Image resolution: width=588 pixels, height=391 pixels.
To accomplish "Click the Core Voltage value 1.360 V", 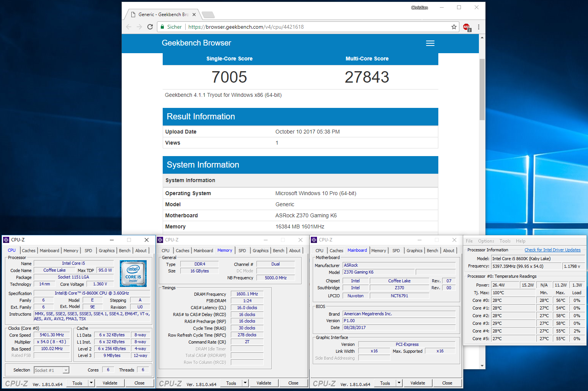I will click(100, 284).
